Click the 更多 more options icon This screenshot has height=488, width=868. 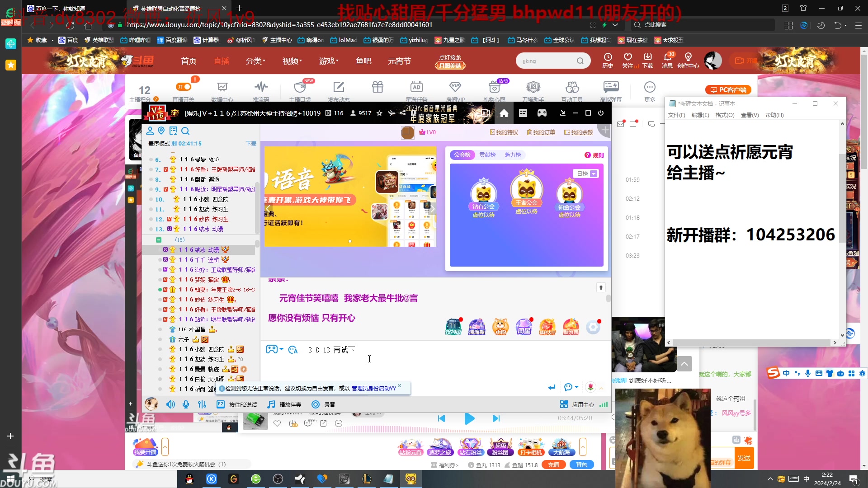tap(650, 87)
